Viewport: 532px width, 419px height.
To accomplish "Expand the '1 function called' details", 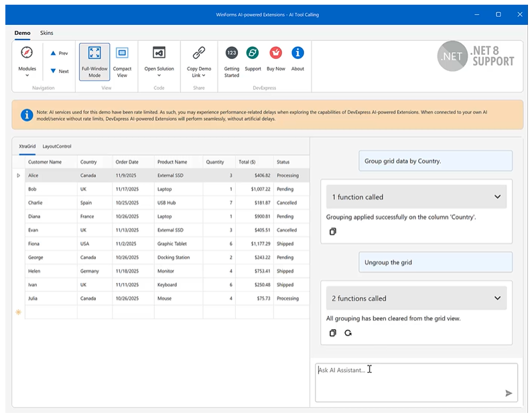I will (x=416, y=197).
